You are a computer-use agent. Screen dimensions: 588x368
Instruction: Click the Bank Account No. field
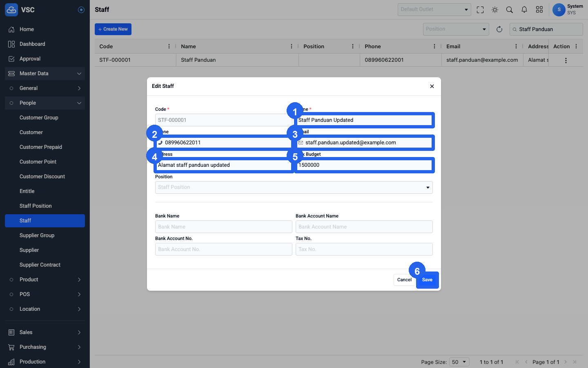(x=224, y=249)
